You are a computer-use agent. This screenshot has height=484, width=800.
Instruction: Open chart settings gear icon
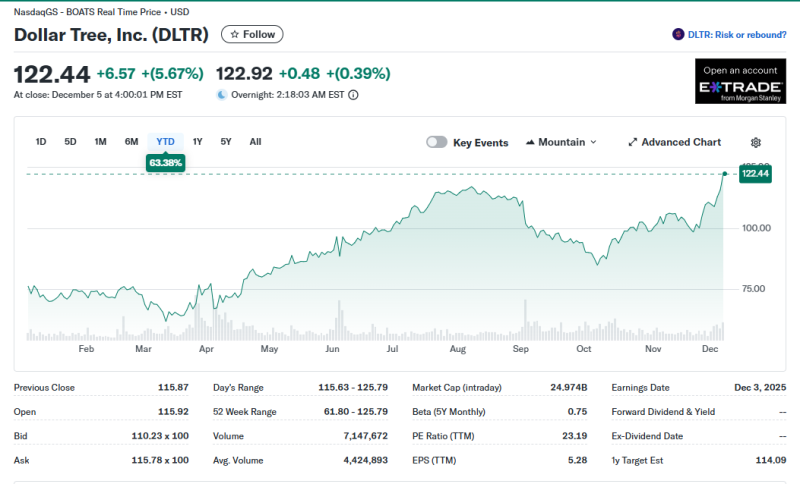756,142
